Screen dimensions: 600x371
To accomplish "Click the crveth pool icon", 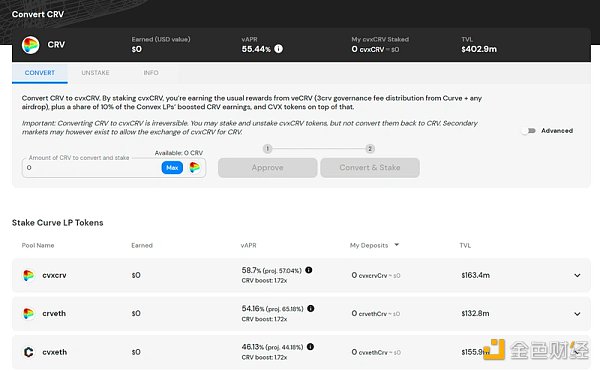I will [28, 314].
